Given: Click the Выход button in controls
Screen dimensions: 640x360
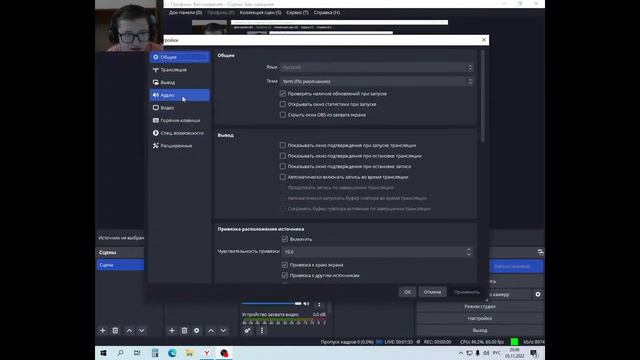Looking at the screenshot, I should [x=480, y=330].
